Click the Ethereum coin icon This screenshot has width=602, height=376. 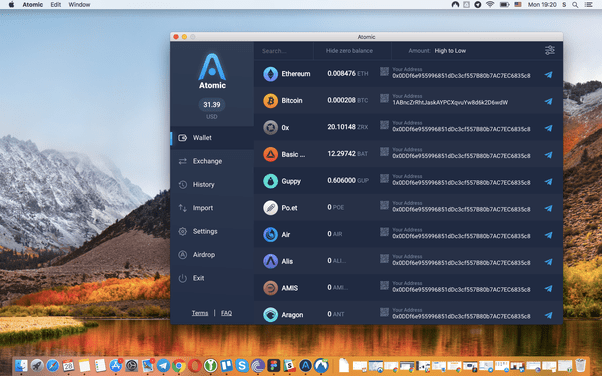(270, 74)
